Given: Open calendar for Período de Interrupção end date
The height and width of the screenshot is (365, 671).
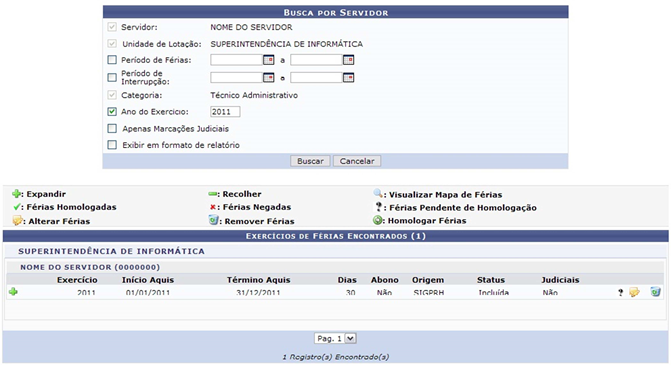Looking at the screenshot, I should coord(348,77).
